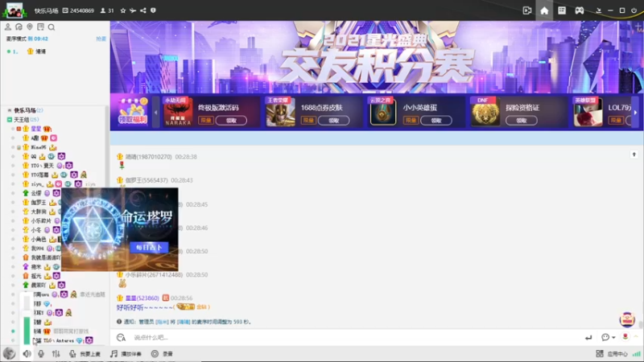Click the rose flower gift icon
This screenshot has width=644, height=362.
(625, 337)
